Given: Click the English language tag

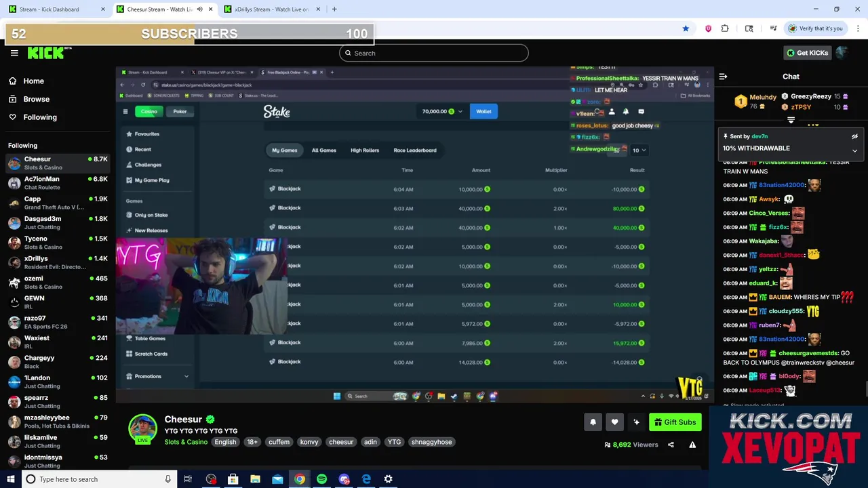Looking at the screenshot, I should pyautogui.click(x=225, y=442).
